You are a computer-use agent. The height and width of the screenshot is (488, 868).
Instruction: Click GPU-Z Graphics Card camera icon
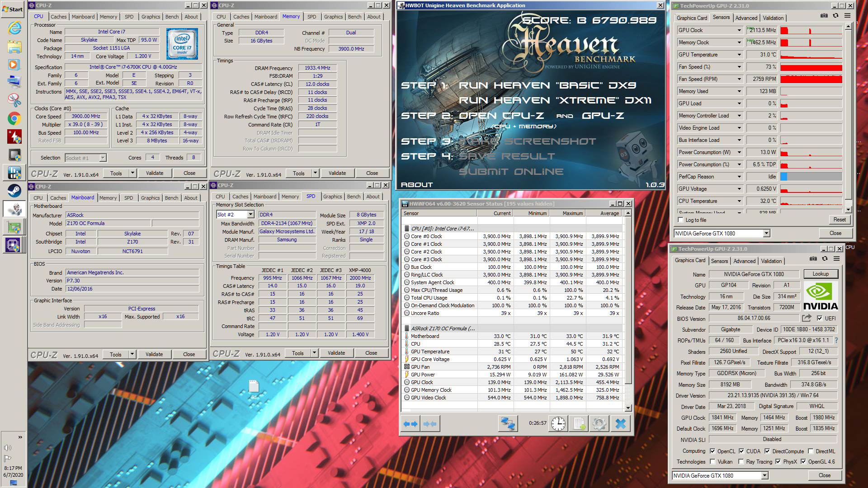tap(813, 259)
